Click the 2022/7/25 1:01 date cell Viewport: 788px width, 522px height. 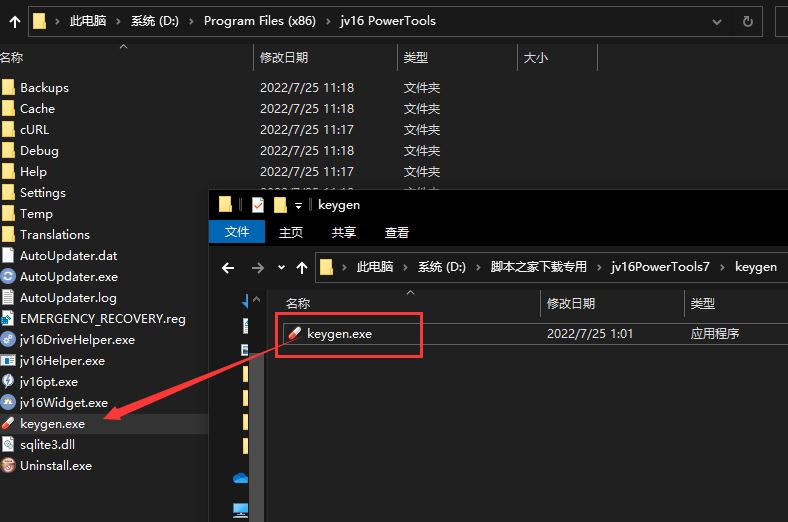point(589,334)
